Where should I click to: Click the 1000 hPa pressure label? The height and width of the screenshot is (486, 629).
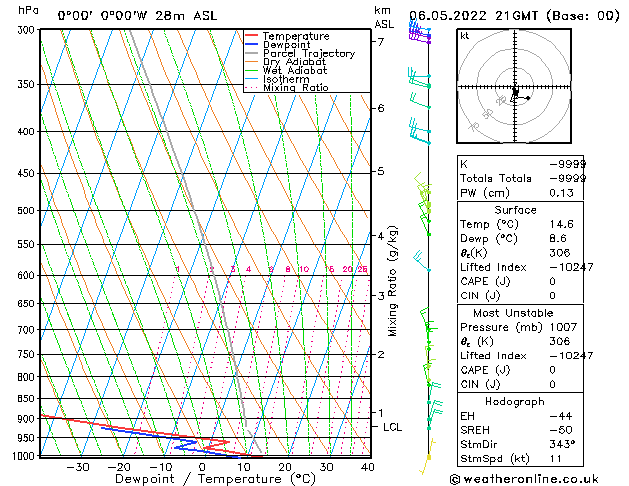[x=24, y=456]
